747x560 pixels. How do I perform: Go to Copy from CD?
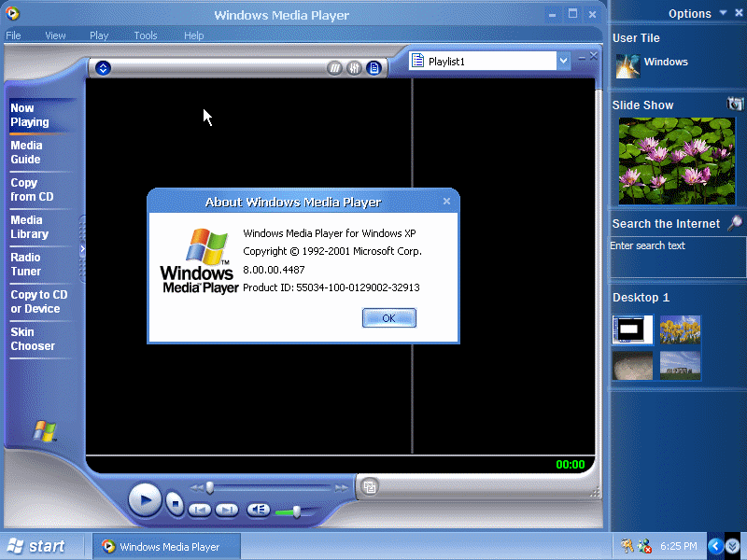pos(32,189)
